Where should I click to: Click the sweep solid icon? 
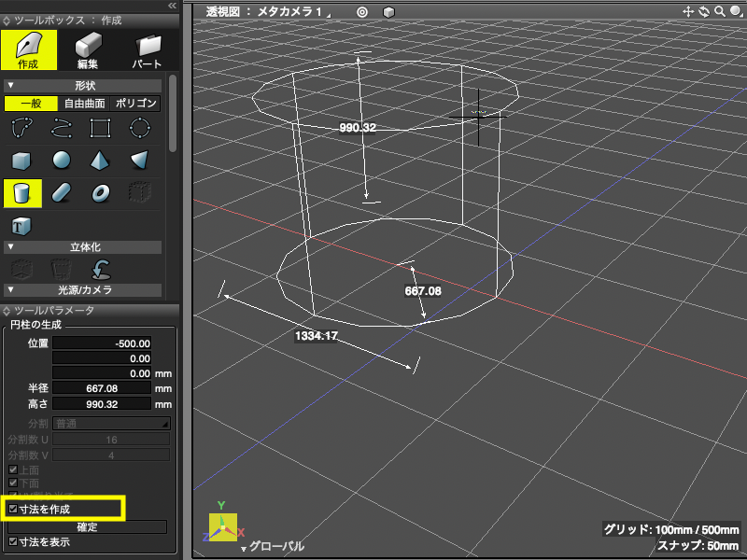point(61,269)
